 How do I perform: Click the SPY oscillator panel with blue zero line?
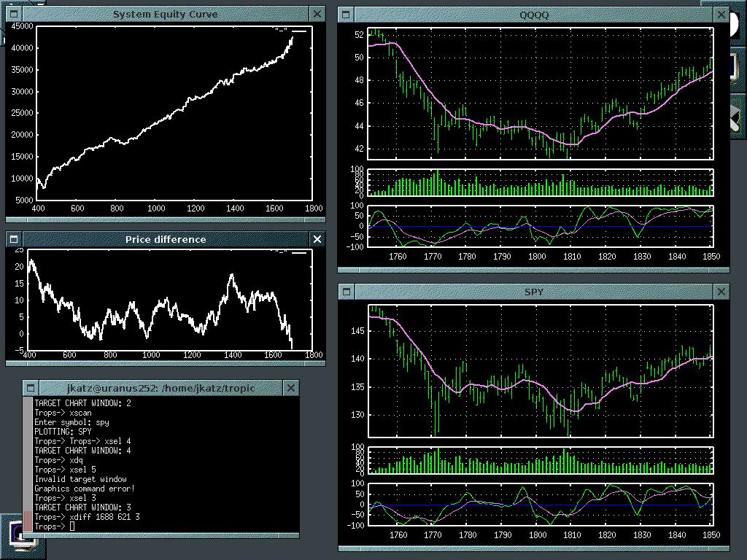tap(541, 505)
